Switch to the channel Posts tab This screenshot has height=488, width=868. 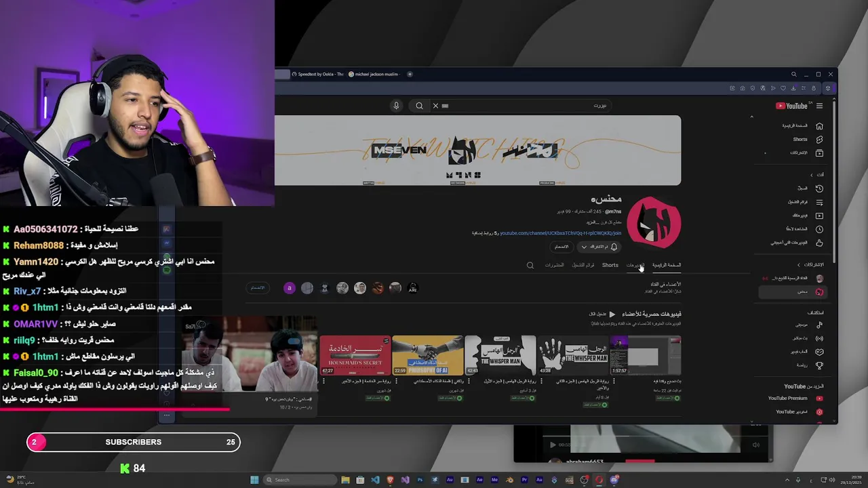point(554,265)
